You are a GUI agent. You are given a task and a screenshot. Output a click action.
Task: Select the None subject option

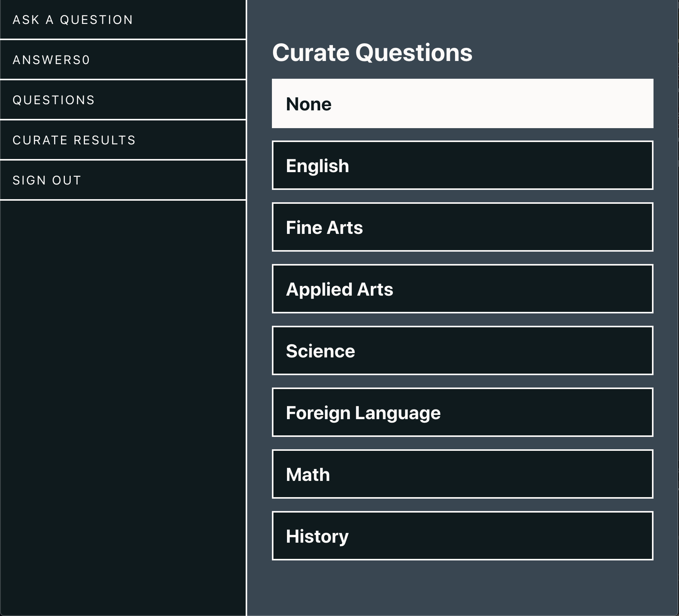[462, 103]
